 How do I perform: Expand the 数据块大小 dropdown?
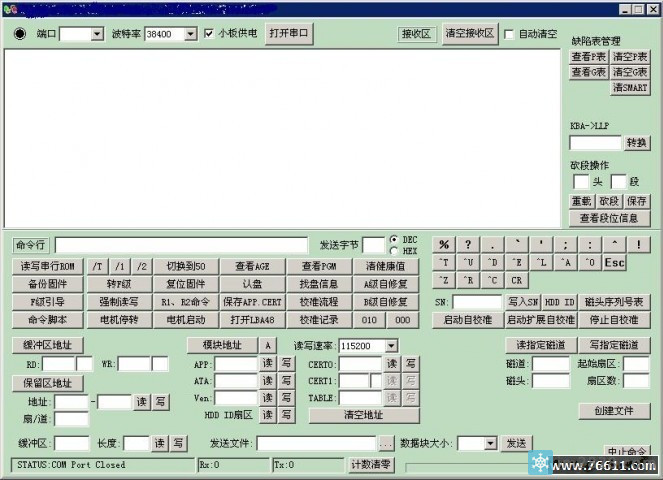pos(491,443)
